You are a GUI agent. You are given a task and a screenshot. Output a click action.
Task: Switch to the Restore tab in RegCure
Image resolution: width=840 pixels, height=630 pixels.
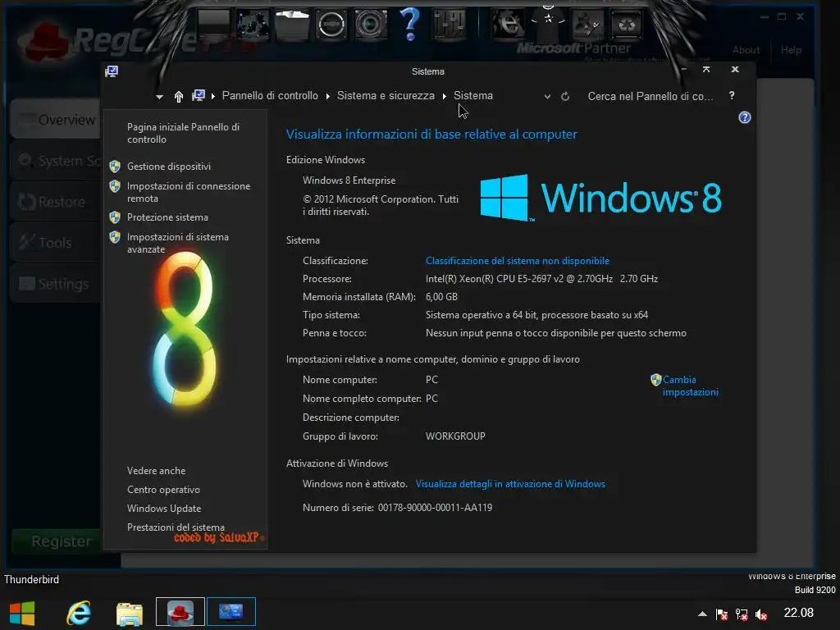[55, 202]
